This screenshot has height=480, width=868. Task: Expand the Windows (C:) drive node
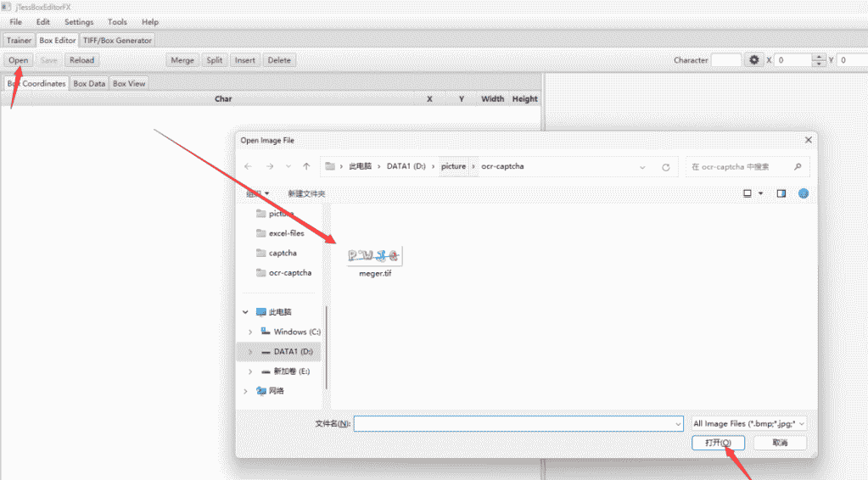[x=249, y=332]
